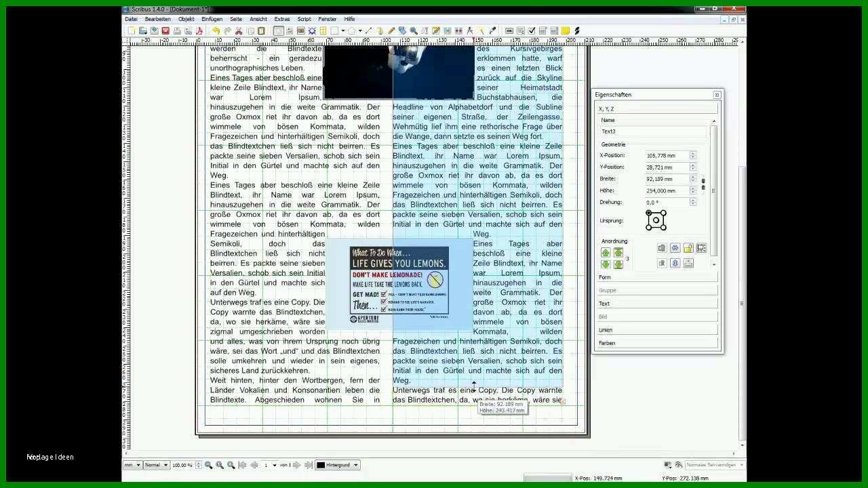The width and height of the screenshot is (868, 488).
Task: Toggle lock object size icon
Action: (x=701, y=248)
